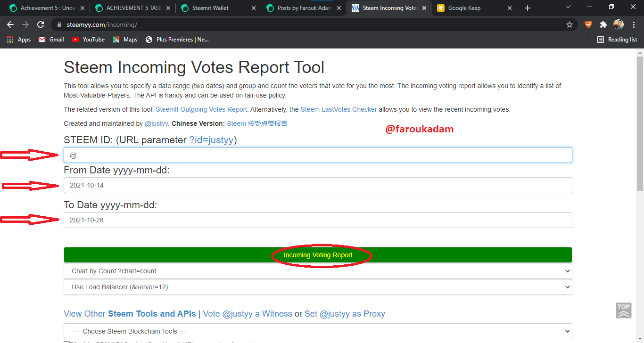This screenshot has width=644, height=343.
Task: Open the Choose Steem Blockchain Tools dropdown
Action: click(x=318, y=331)
